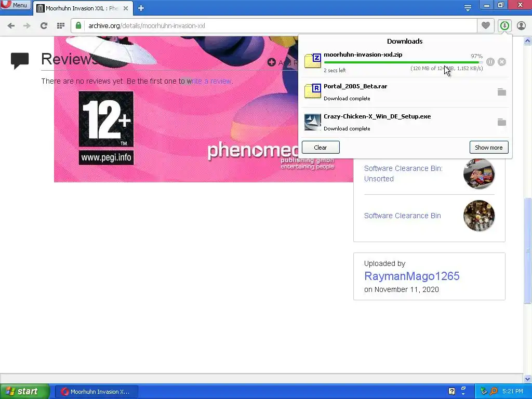Click the moorhuhn-invasion-xxl.zip progress bar

(403, 62)
